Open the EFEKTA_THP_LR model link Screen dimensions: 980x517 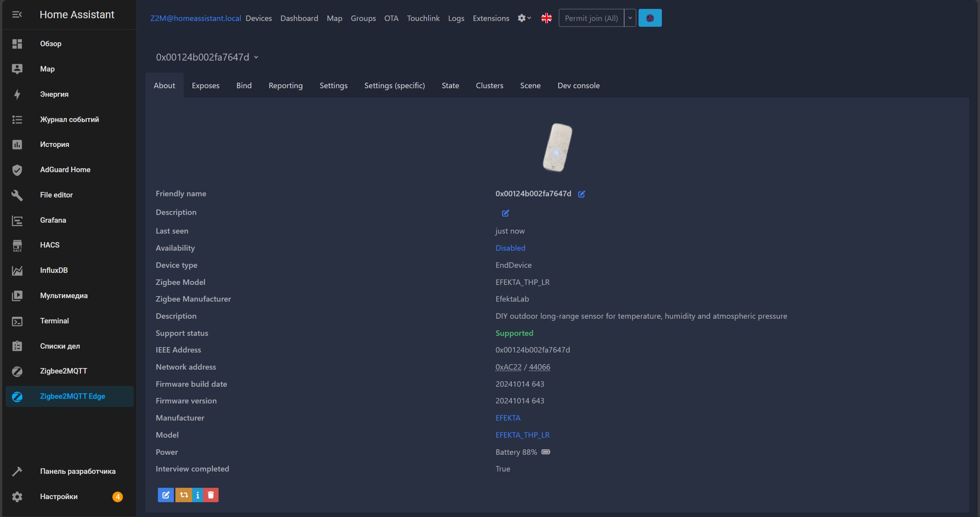click(522, 435)
